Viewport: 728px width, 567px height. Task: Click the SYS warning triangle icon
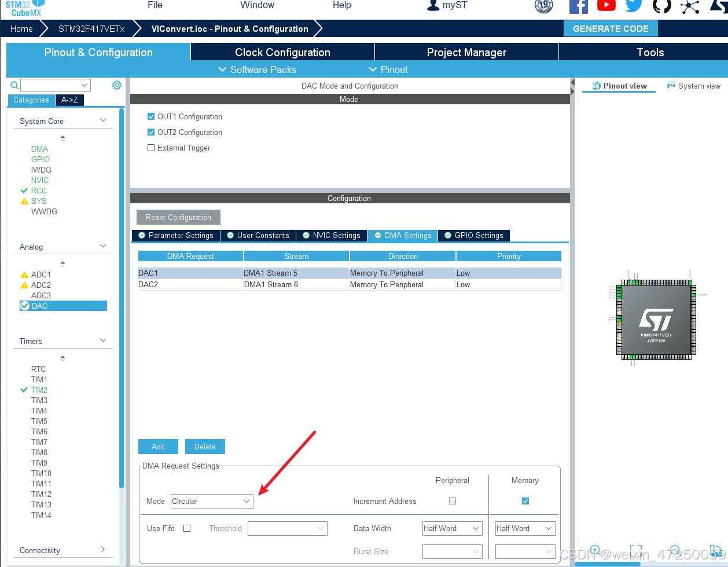tap(24, 201)
